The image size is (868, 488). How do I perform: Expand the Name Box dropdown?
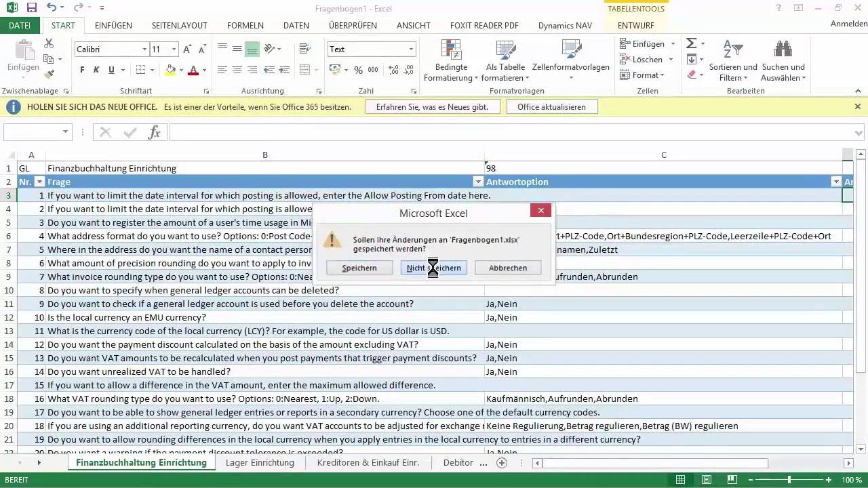pyautogui.click(x=66, y=132)
